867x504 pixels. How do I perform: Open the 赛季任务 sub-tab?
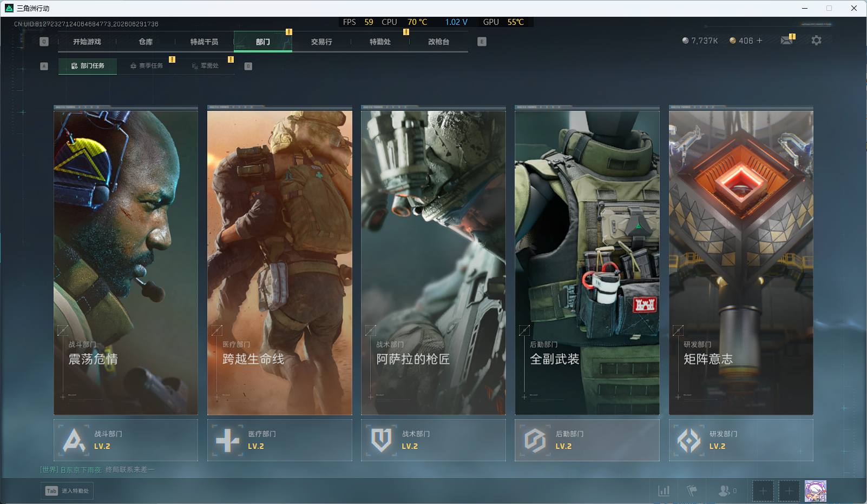coord(147,66)
